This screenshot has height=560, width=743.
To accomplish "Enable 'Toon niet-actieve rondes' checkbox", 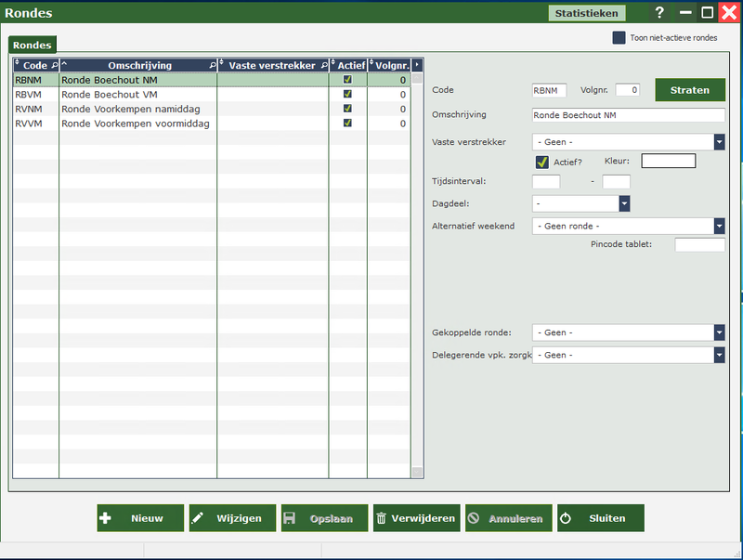I will (x=619, y=38).
